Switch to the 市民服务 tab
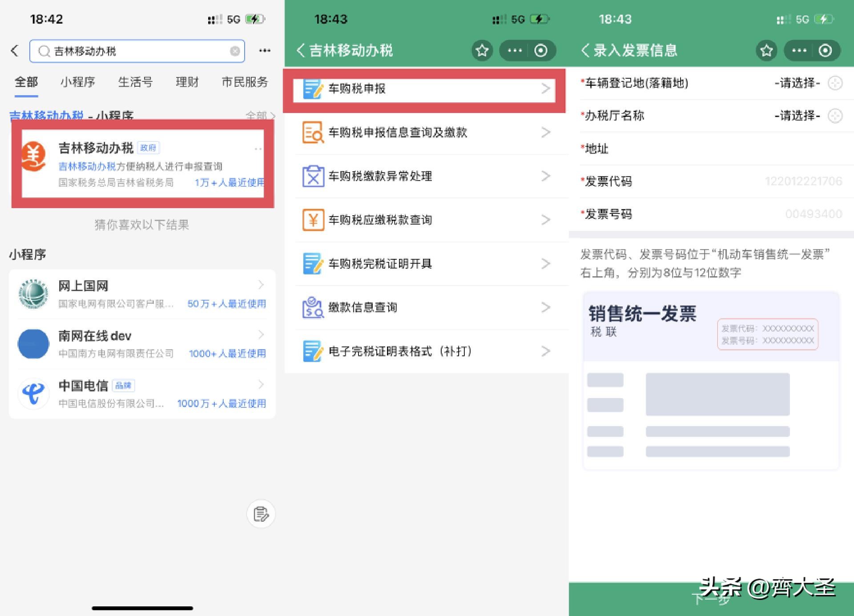Screen dimensions: 854x616 pyautogui.click(x=244, y=82)
